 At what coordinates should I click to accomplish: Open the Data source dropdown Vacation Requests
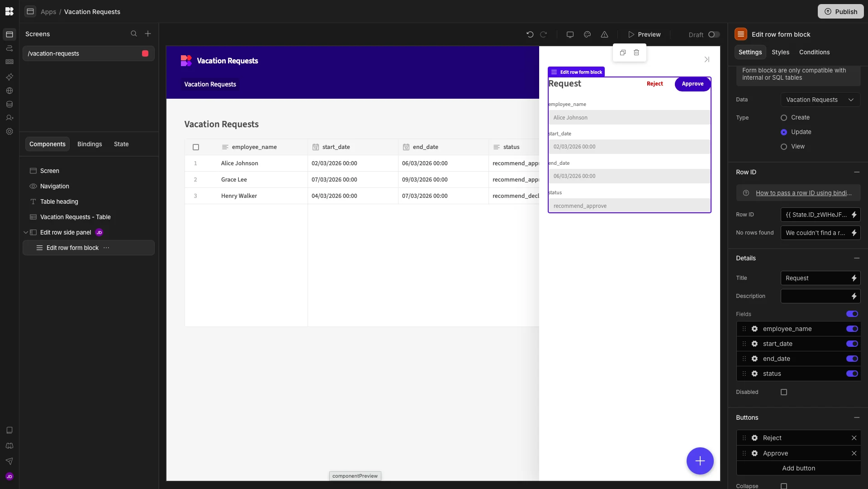click(x=821, y=100)
